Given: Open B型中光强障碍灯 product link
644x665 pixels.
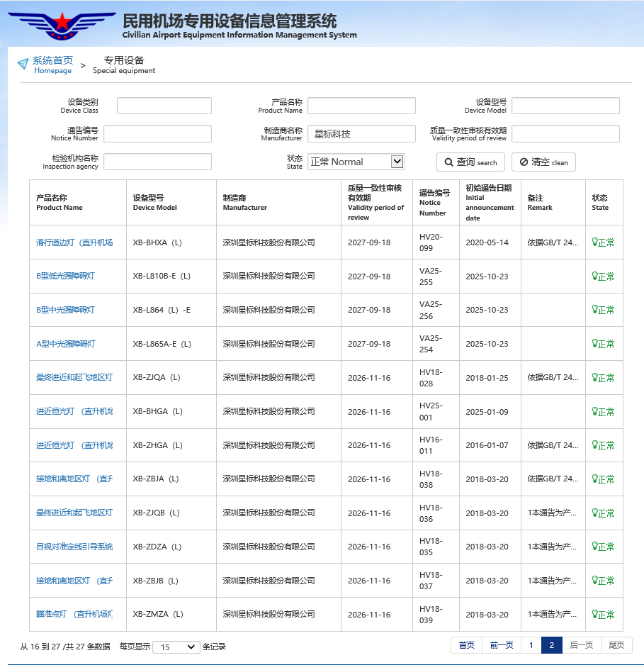Looking at the screenshot, I should tap(65, 310).
